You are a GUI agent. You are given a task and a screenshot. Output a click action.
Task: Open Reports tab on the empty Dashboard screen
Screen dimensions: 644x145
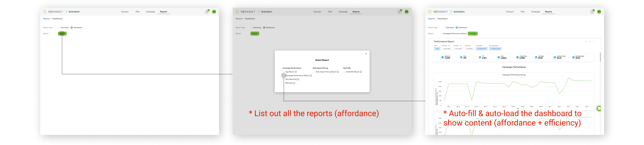point(163,12)
